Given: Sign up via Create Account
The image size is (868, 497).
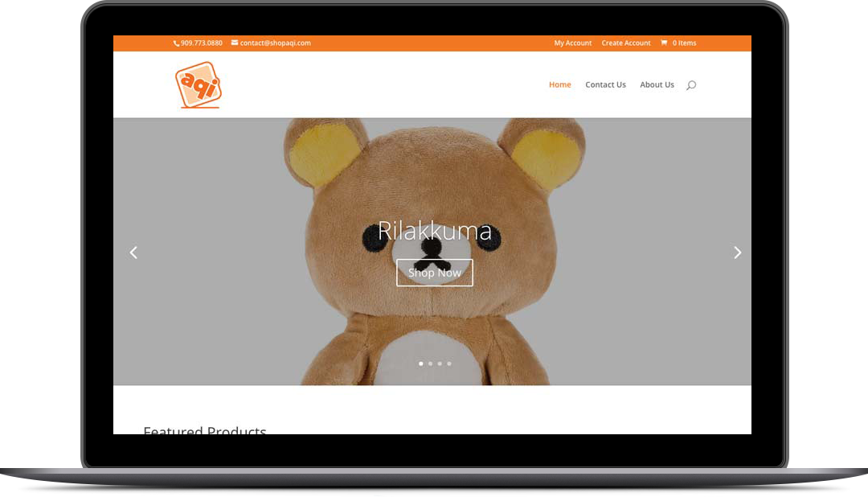Looking at the screenshot, I should click(626, 43).
